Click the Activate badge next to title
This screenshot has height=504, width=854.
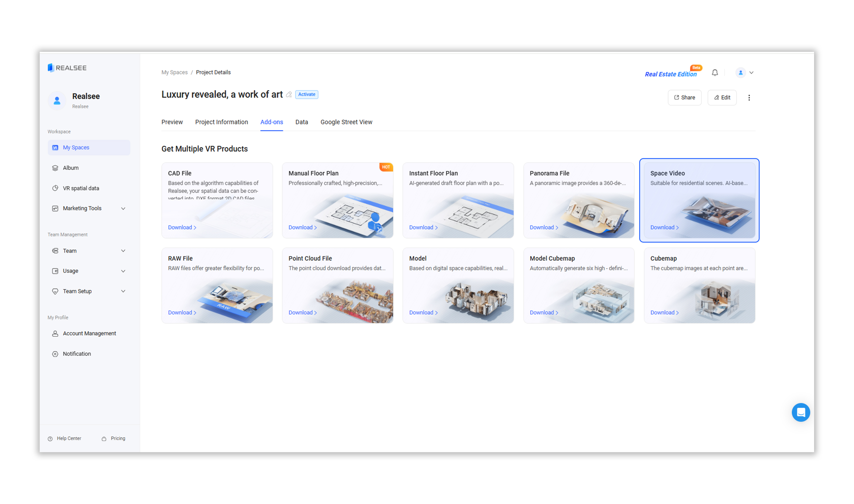[307, 94]
